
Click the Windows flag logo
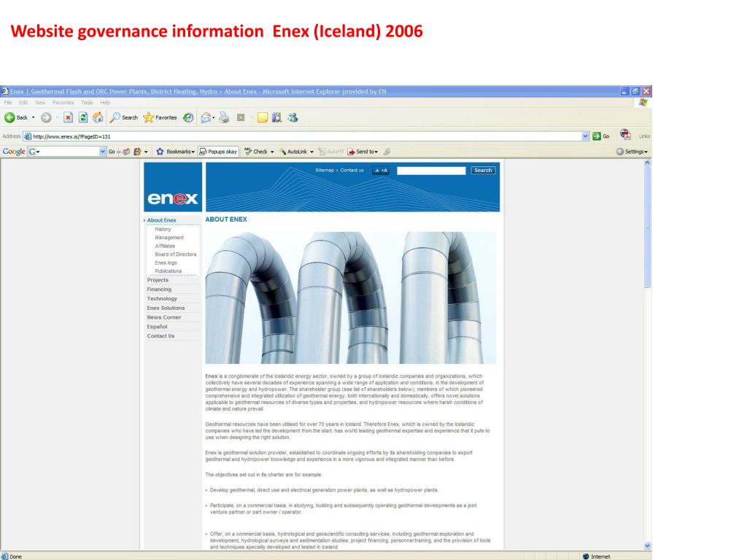[x=643, y=102]
